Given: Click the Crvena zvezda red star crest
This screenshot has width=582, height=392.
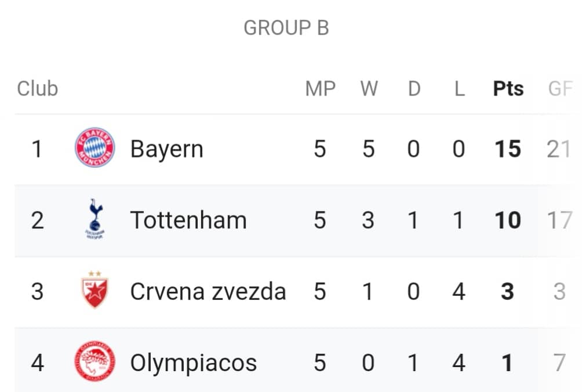Looking at the screenshot, I should point(95,290).
